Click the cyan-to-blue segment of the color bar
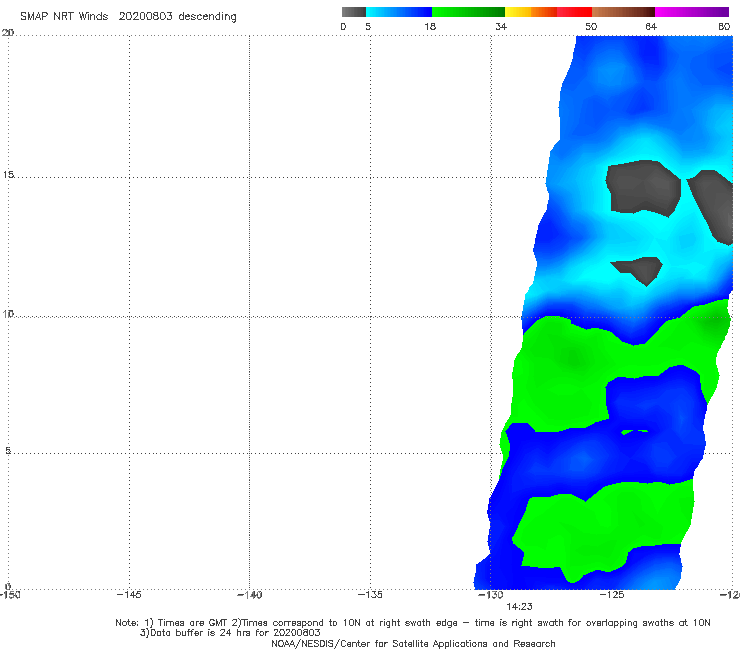This screenshot has width=740, height=650. coord(399,12)
